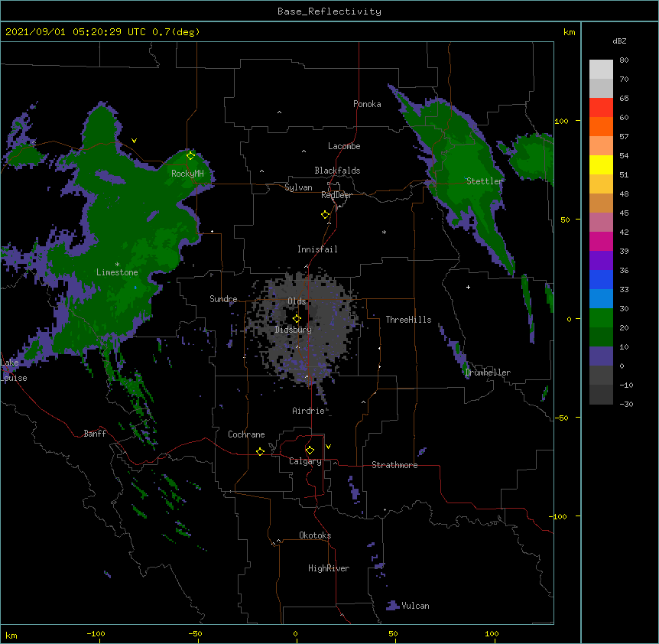The width and height of the screenshot is (659, 644).
Task: Click the Lacombe city label
Action: [344, 146]
